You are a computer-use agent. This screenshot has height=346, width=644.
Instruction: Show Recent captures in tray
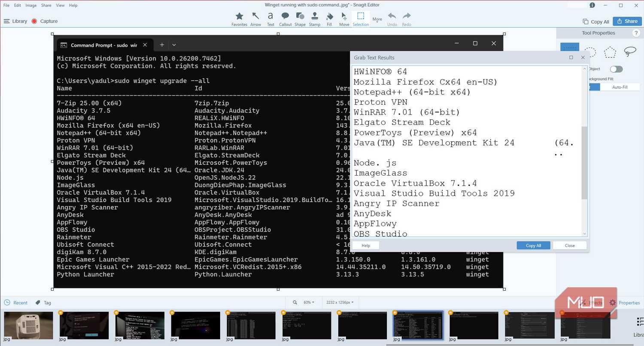click(16, 303)
